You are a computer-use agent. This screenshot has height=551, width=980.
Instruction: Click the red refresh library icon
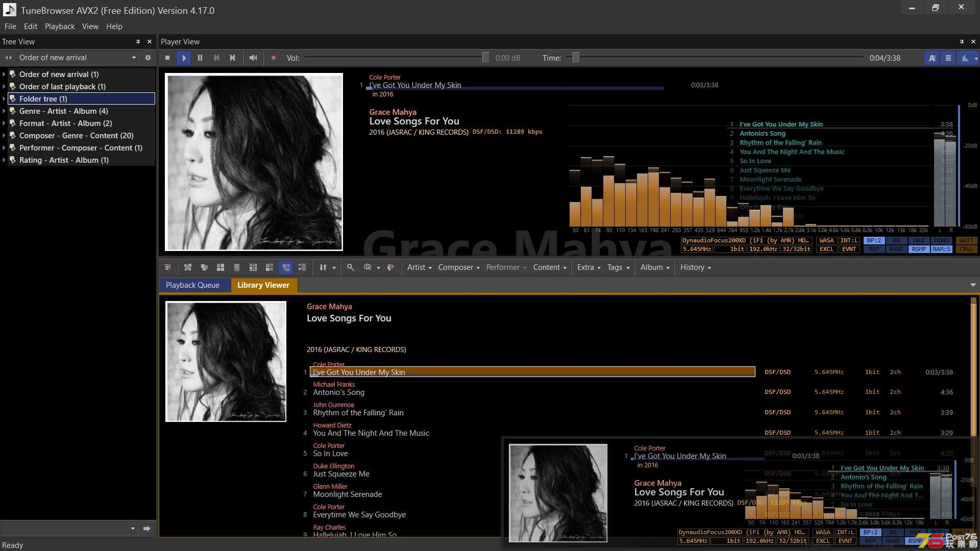click(x=390, y=267)
